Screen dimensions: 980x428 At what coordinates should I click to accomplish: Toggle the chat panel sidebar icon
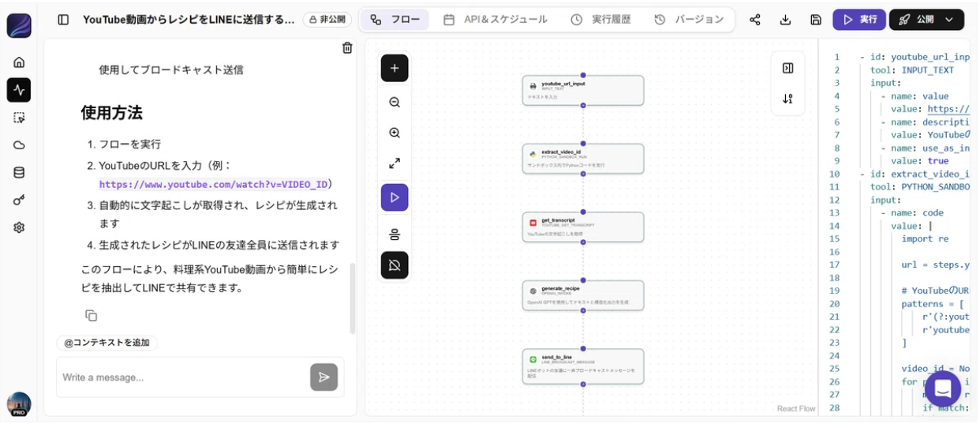64,20
